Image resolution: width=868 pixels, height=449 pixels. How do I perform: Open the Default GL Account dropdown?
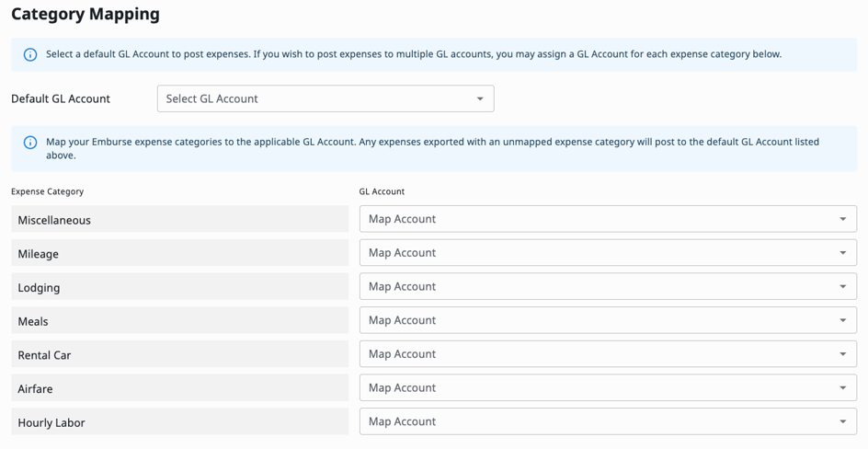click(x=325, y=98)
